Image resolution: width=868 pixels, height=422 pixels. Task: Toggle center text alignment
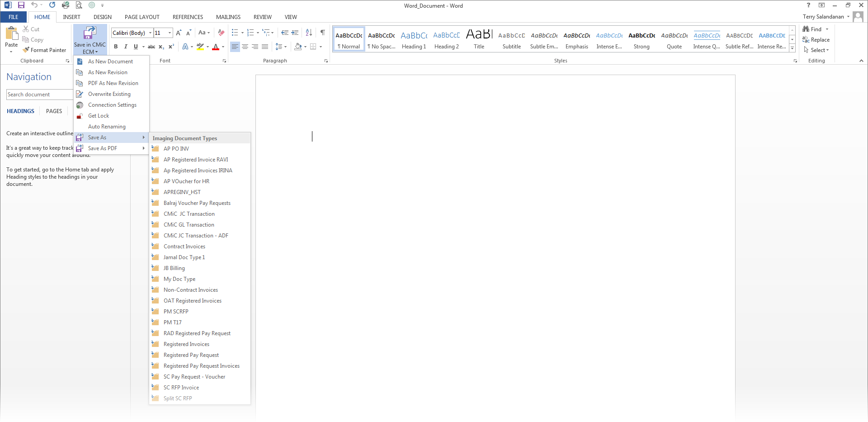click(x=245, y=46)
